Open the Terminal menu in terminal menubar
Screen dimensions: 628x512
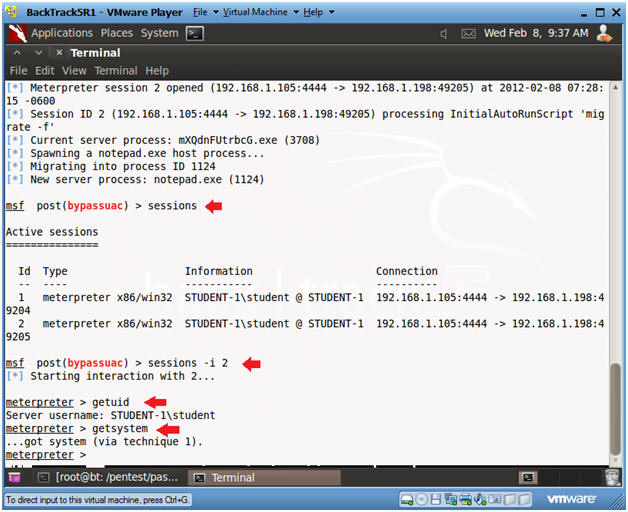pos(116,71)
